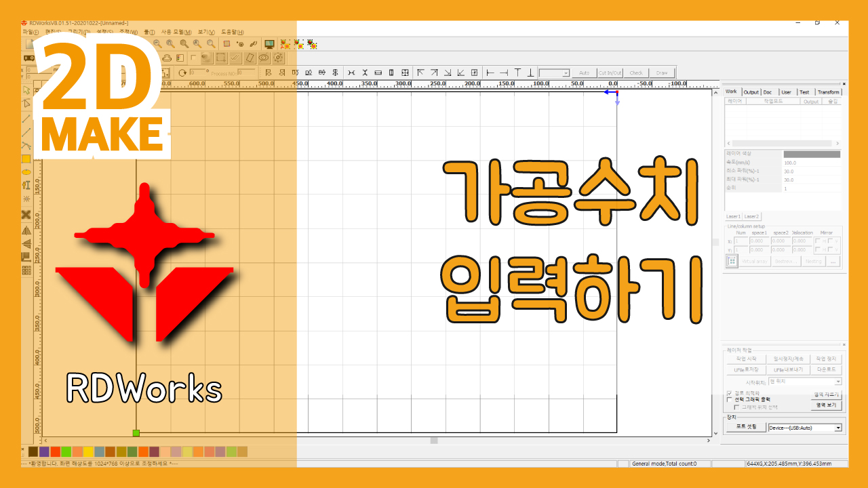
Task: Click the 포트 셋팅 button
Action: [x=746, y=428]
